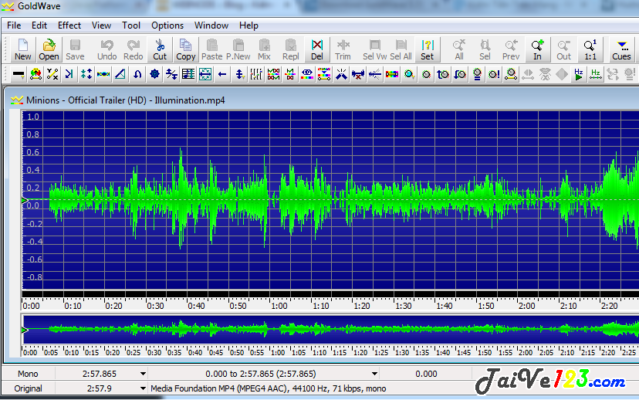The width and height of the screenshot is (639, 400).
Task: Click the Reverse left-arrow icon
Action: click(x=222, y=74)
